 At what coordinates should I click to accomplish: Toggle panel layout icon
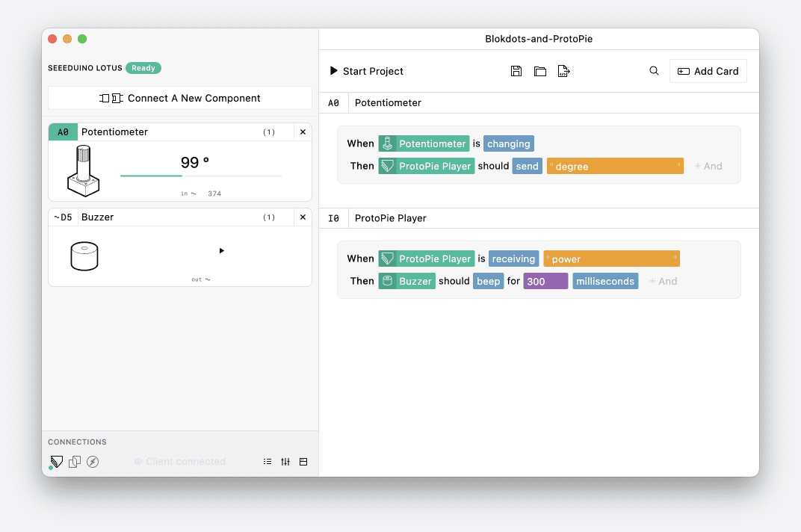(x=303, y=462)
